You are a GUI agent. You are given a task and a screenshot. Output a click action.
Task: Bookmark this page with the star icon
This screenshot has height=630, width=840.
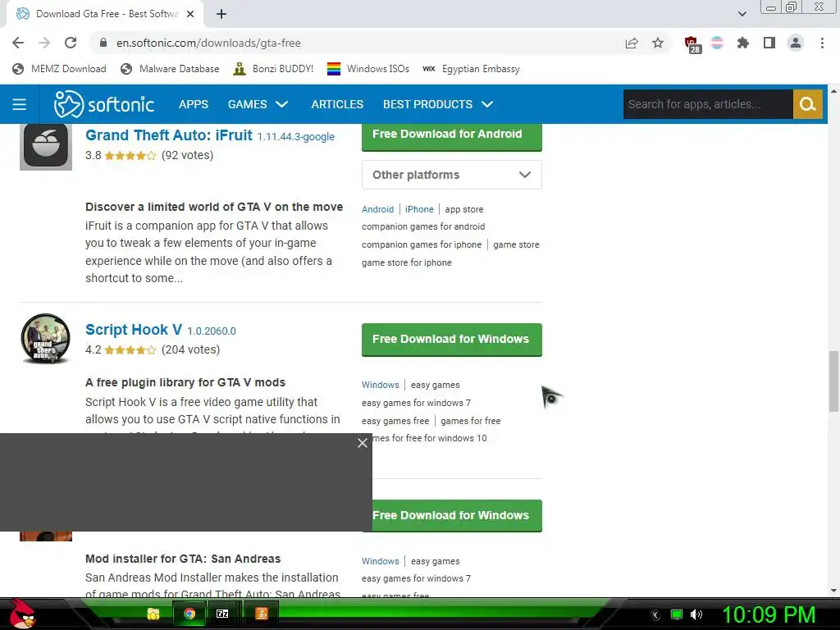(x=658, y=43)
